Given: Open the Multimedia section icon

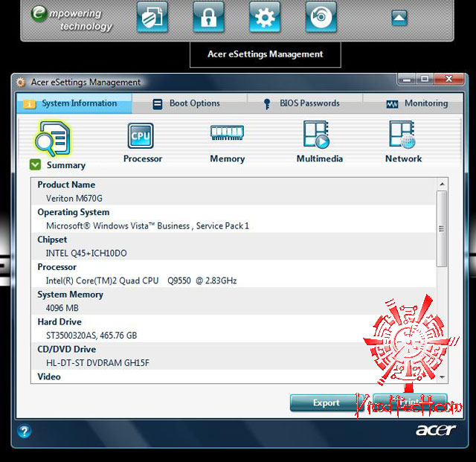Looking at the screenshot, I should [x=316, y=135].
